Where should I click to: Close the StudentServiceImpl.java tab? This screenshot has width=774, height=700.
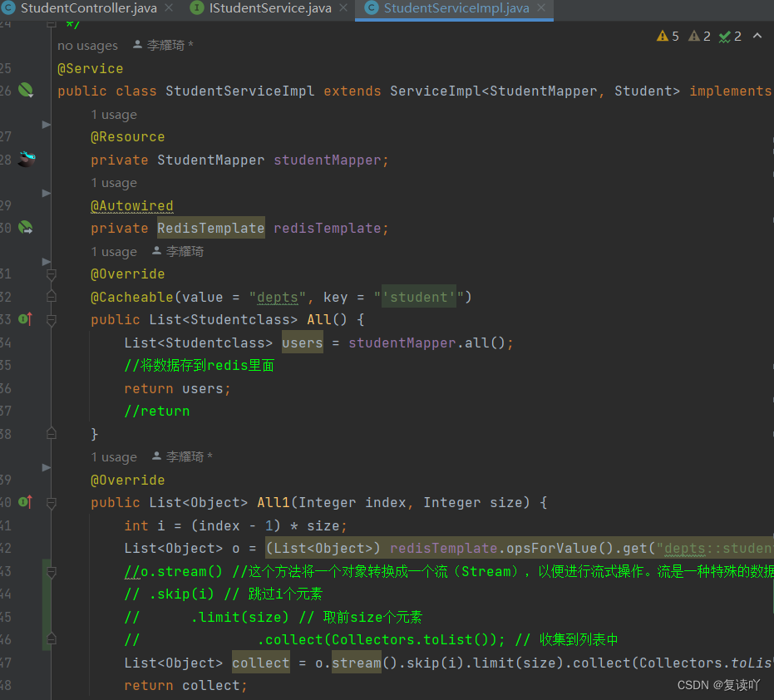[541, 8]
